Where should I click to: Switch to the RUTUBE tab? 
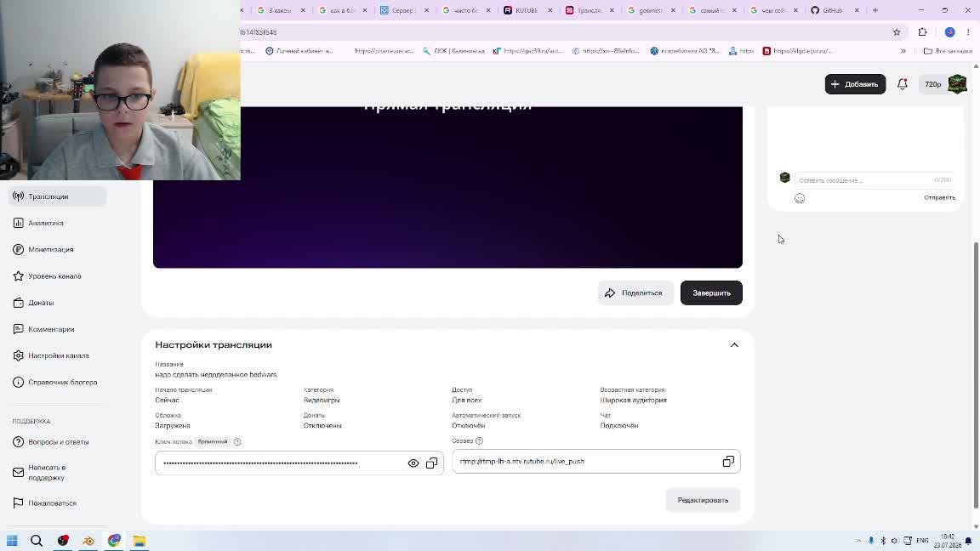click(x=523, y=10)
